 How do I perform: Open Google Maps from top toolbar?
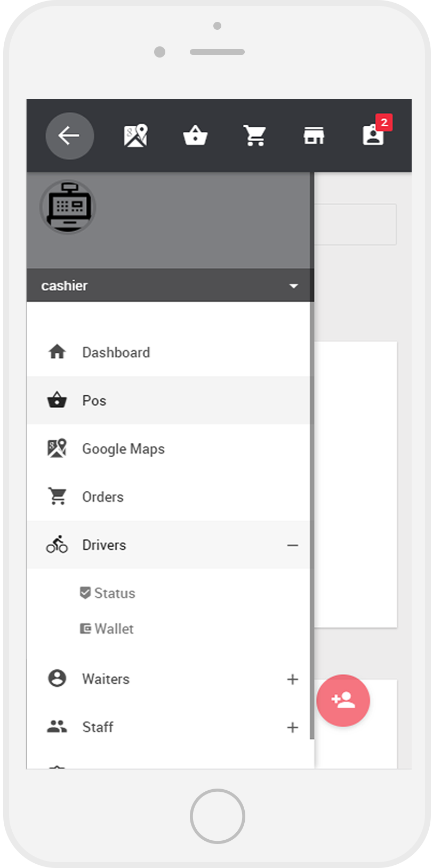[x=135, y=136]
